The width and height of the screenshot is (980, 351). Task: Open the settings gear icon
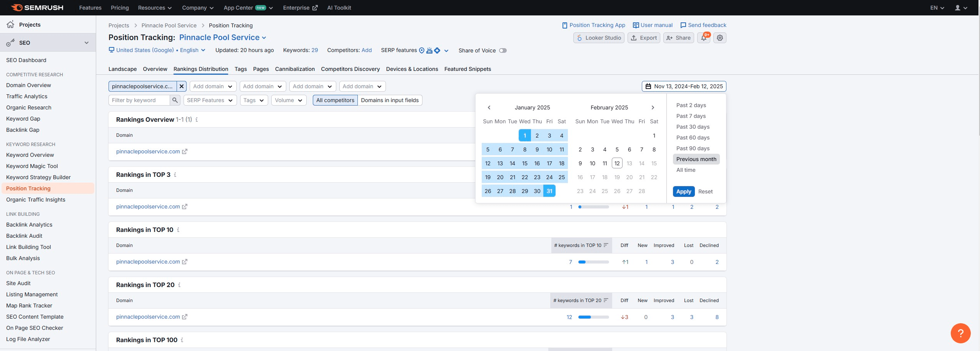[x=720, y=38]
